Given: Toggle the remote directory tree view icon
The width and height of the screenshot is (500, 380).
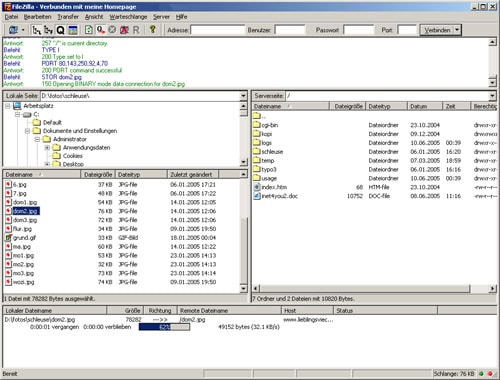Looking at the screenshot, I should coord(49,30).
